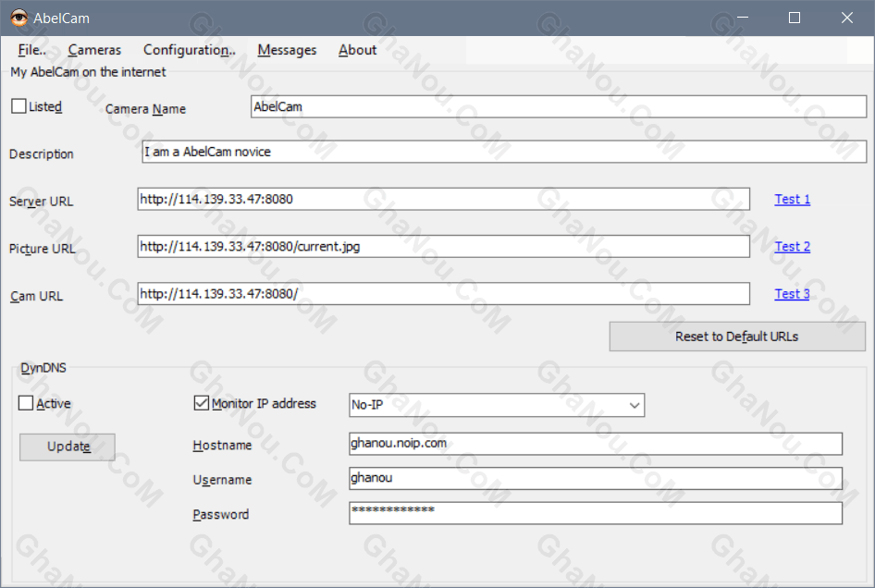This screenshot has height=588, width=875.
Task: Click the Username text field
Action: (596, 479)
